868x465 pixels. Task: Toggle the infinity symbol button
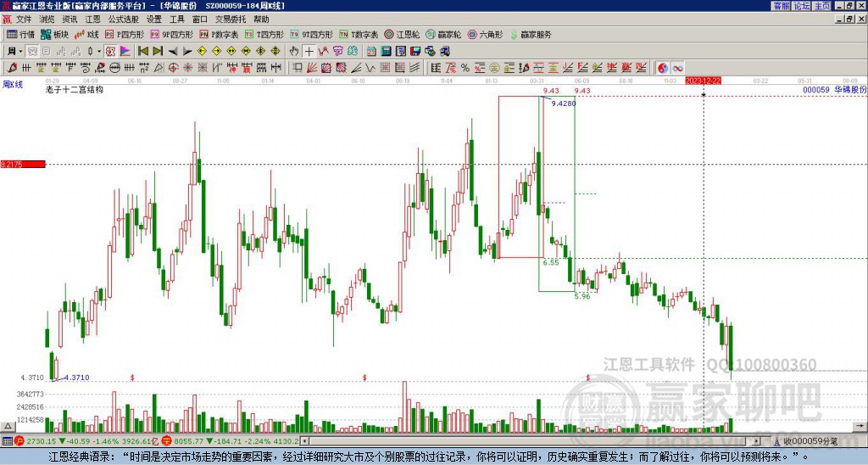point(677,68)
